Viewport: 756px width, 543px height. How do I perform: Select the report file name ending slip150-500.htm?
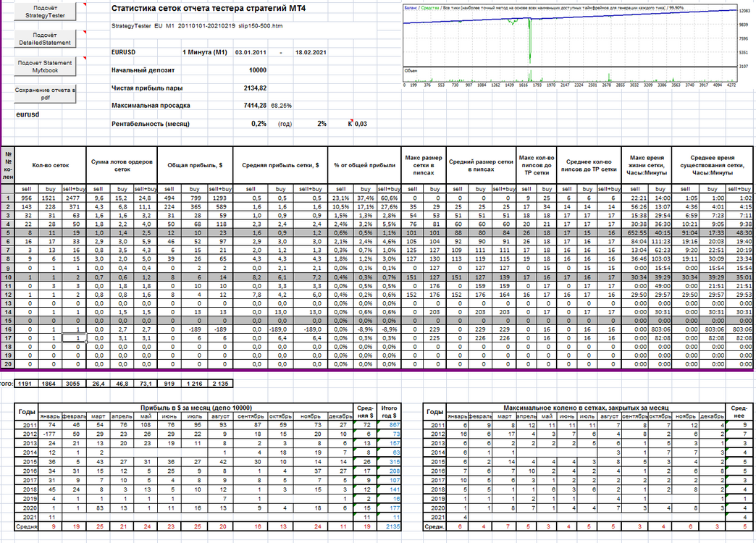[x=197, y=26]
